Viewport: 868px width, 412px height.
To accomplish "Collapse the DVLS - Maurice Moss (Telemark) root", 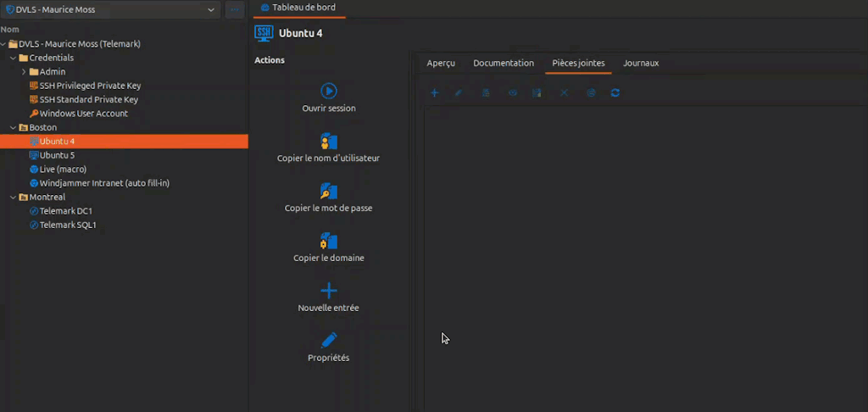I will tap(3, 44).
